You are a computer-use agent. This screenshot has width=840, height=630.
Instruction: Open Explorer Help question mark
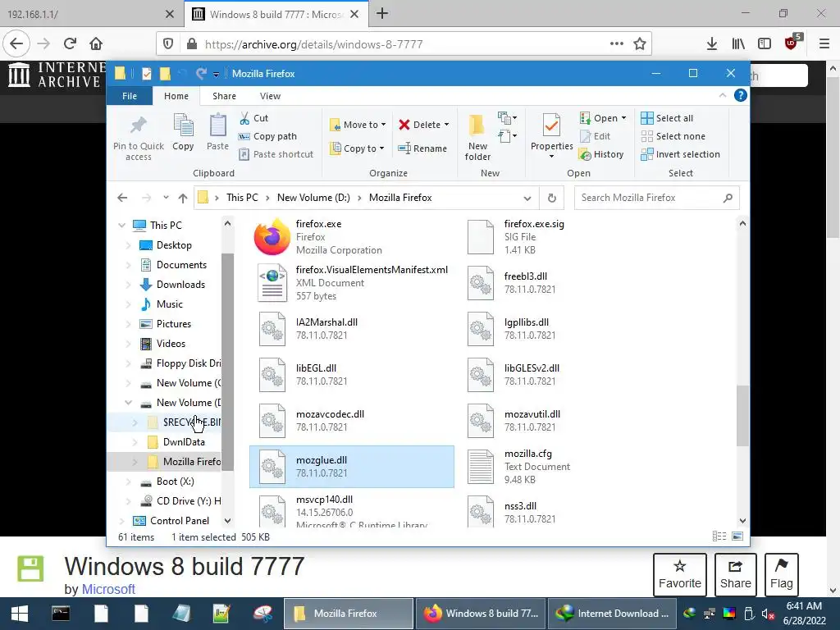coord(741,95)
